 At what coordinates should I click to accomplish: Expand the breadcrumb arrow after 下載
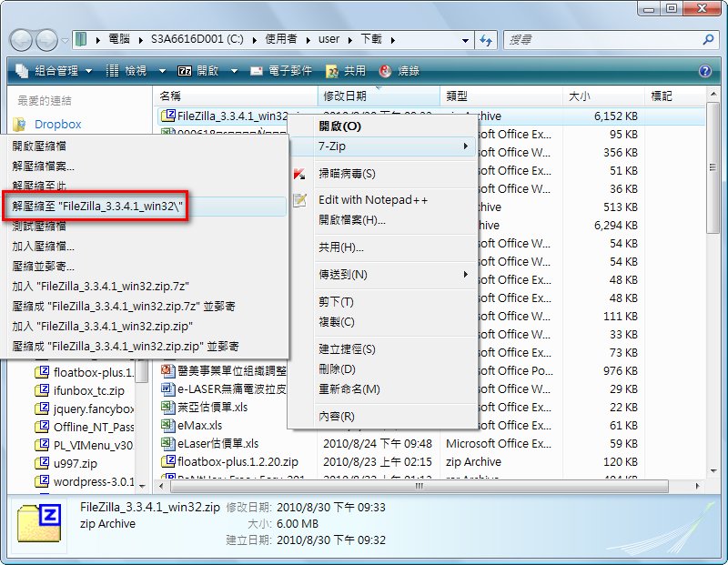(x=393, y=40)
